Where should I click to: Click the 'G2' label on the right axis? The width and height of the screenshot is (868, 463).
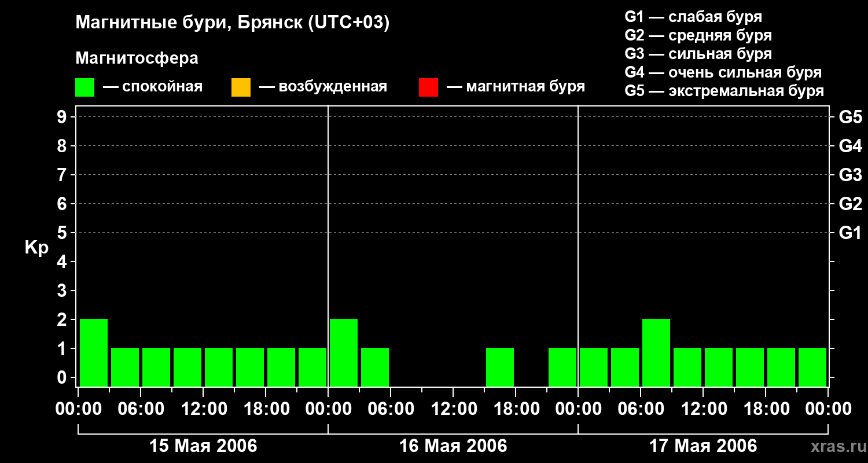coord(851,204)
